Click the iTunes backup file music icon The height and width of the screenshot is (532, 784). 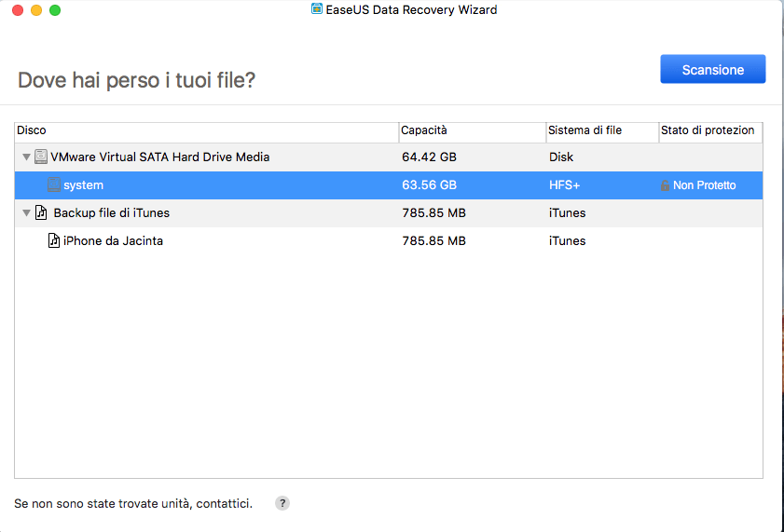click(x=41, y=212)
